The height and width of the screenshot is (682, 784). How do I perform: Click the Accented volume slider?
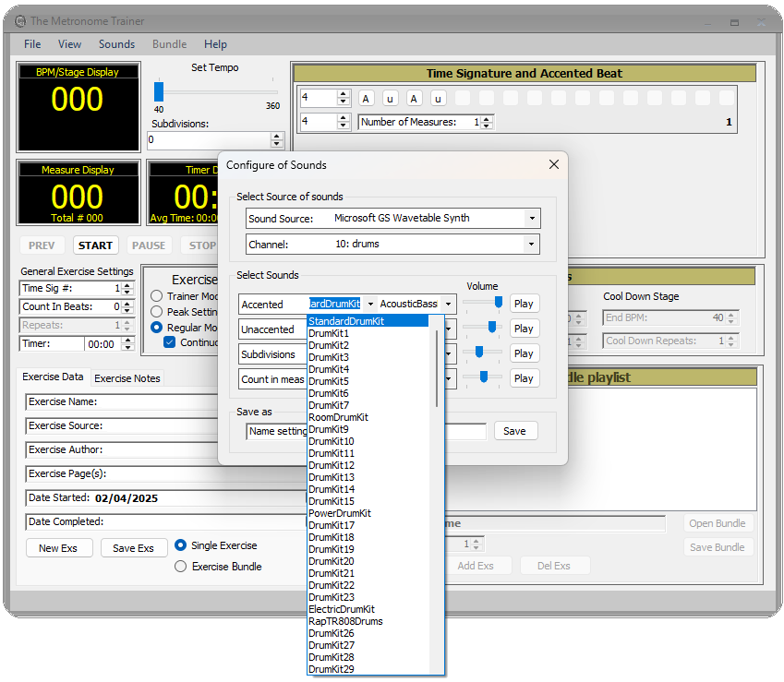495,303
